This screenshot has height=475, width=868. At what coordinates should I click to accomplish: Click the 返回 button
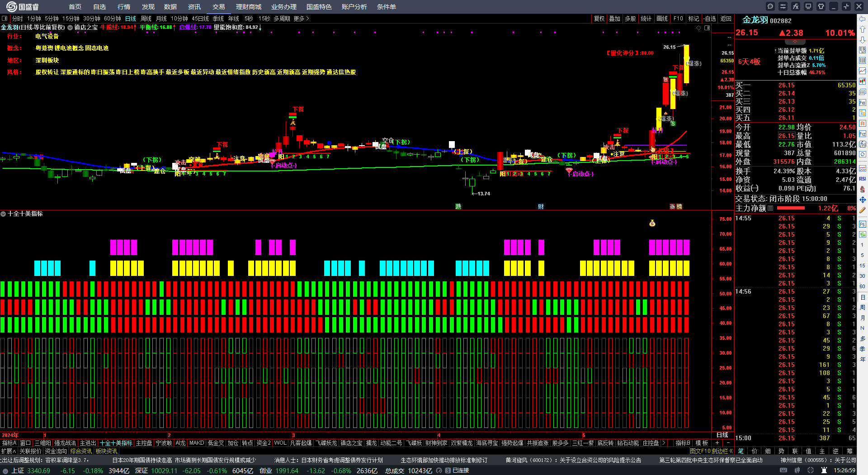726,19
